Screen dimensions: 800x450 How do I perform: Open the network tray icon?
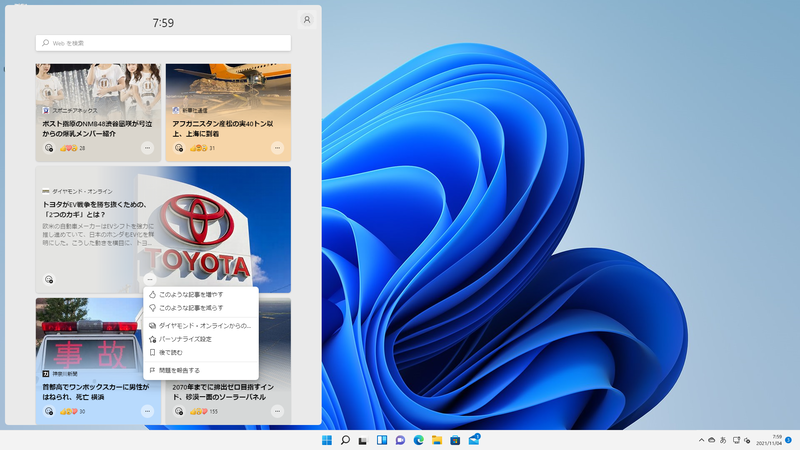coord(736,440)
